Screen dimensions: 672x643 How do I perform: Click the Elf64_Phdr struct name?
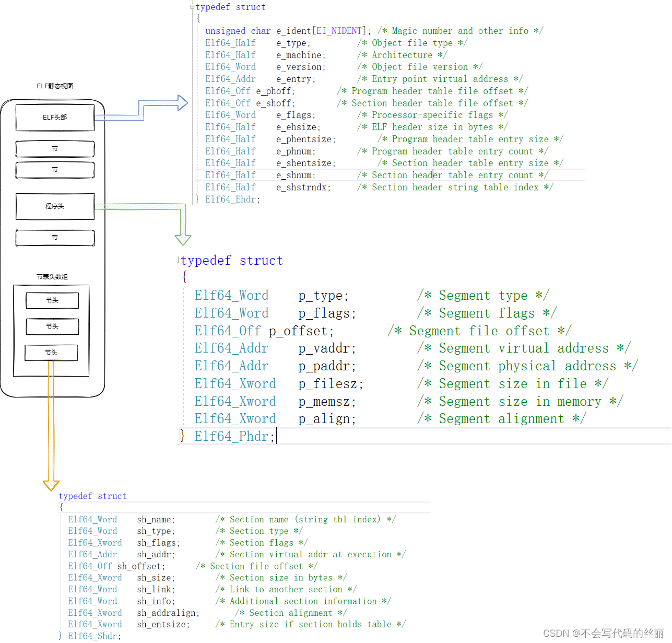click(x=232, y=437)
